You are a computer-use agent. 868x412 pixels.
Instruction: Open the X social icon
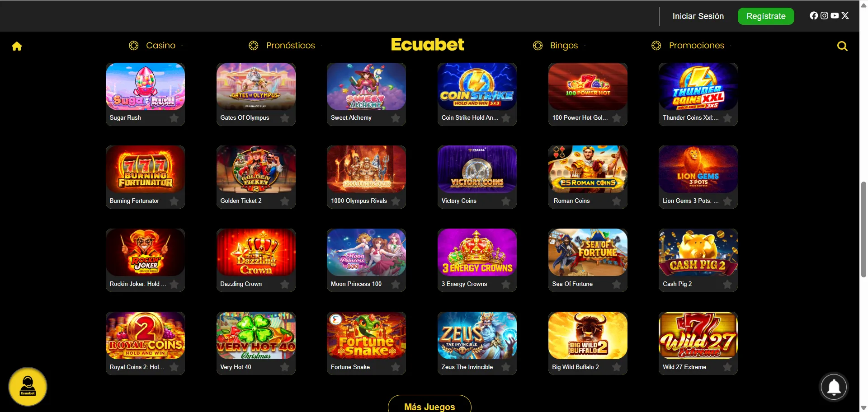pos(845,16)
